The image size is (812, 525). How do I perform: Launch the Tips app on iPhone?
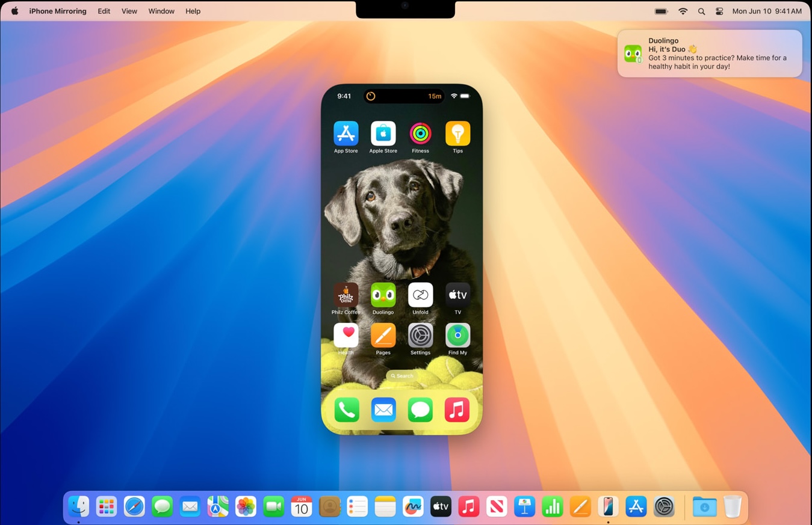point(457,134)
